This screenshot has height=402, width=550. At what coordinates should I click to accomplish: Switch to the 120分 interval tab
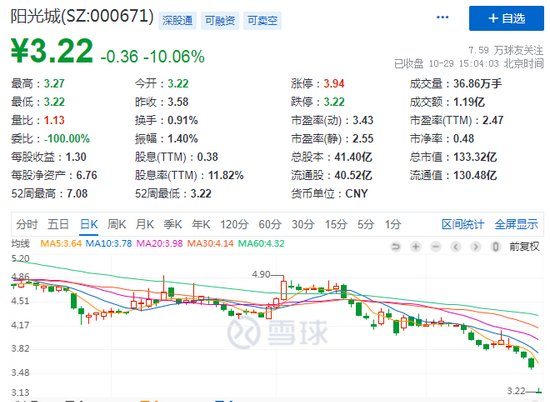click(x=234, y=224)
